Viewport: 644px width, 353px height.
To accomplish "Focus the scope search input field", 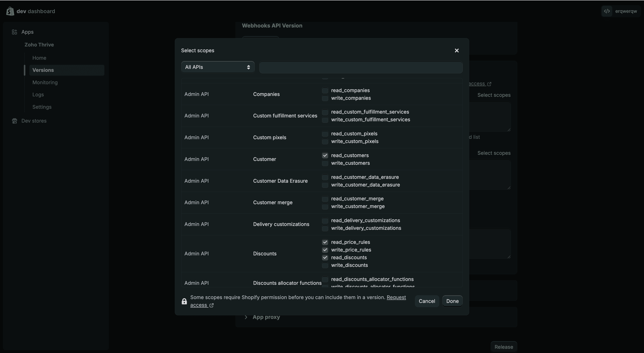I will point(361,67).
